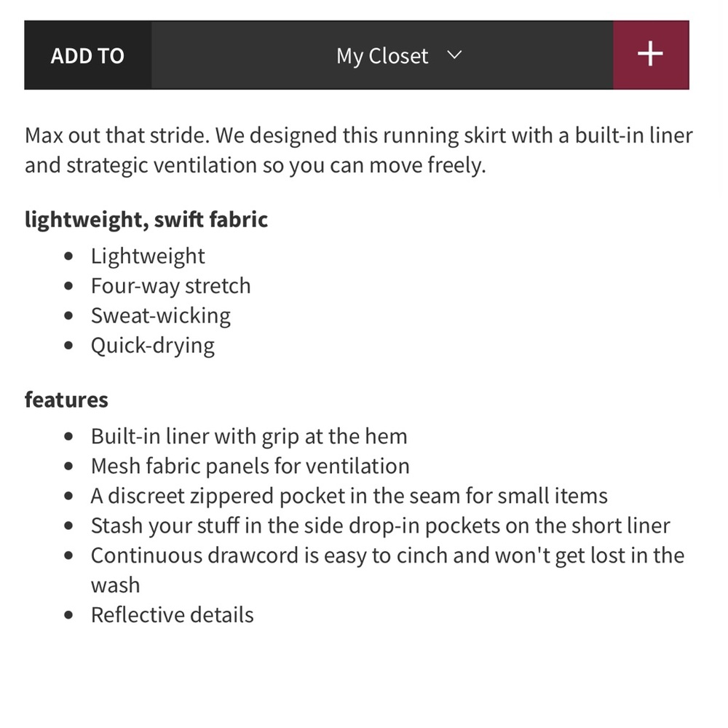Click the Continuous drawcord feature line

click(388, 570)
